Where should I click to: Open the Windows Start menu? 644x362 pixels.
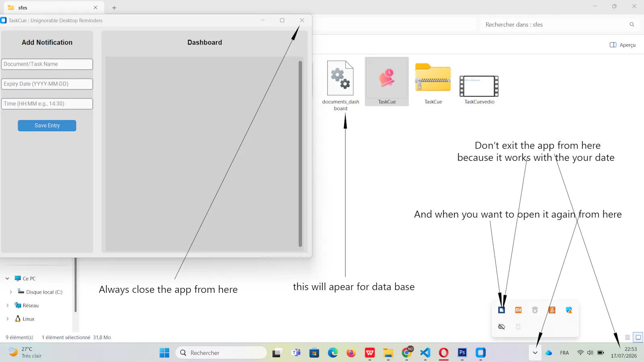[x=164, y=353]
